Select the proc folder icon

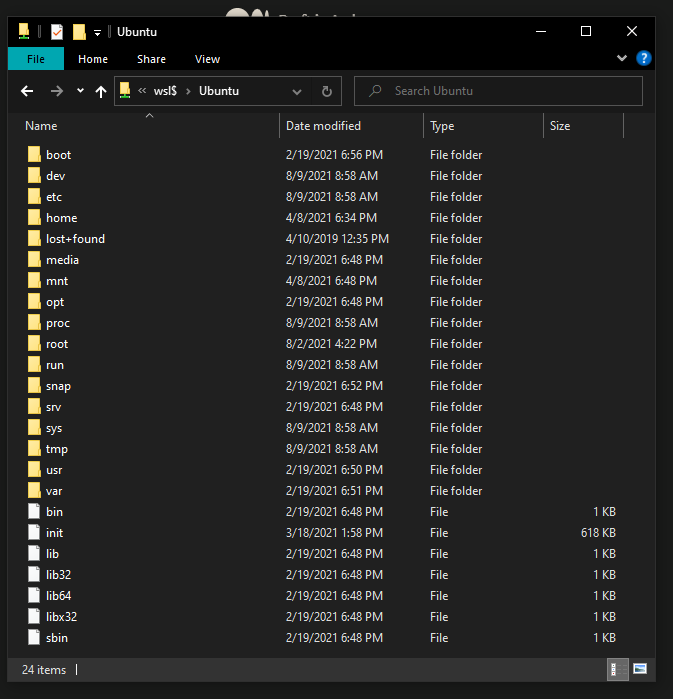34,322
